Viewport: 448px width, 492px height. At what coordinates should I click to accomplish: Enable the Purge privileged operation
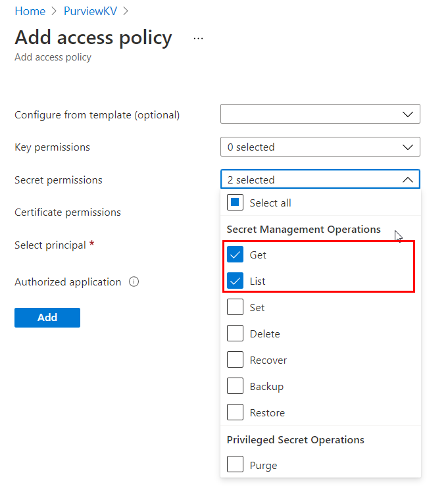pos(236,465)
